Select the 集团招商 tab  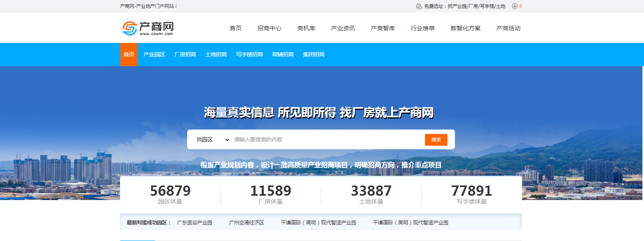click(314, 54)
